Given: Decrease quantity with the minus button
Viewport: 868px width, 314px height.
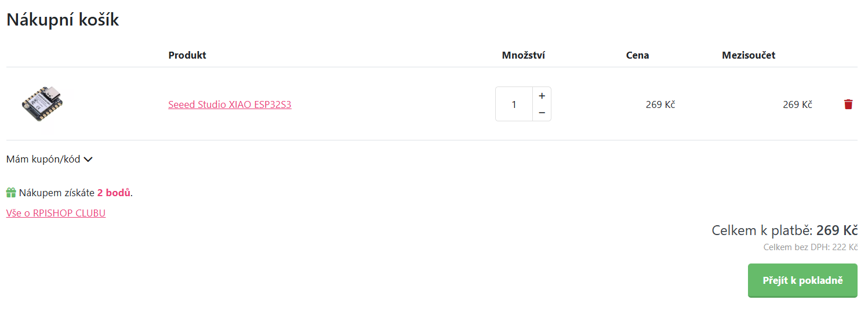Looking at the screenshot, I should click(x=542, y=113).
